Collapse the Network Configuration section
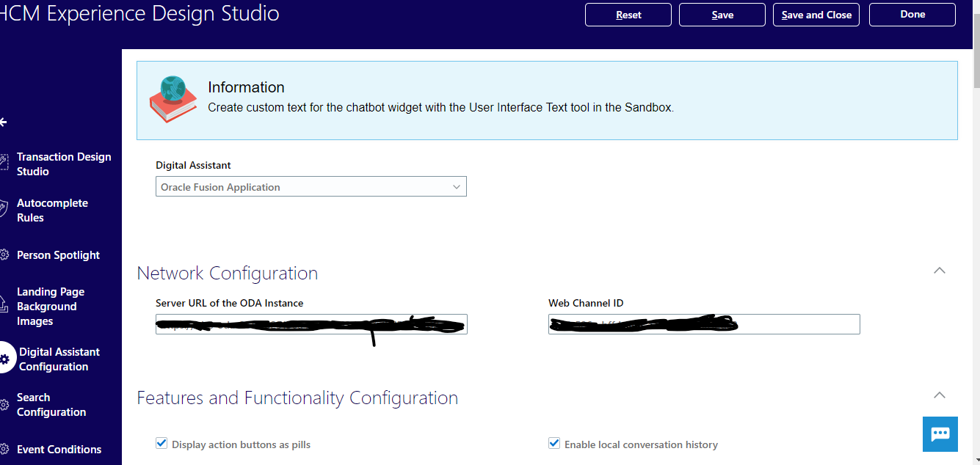The height and width of the screenshot is (465, 980). [939, 271]
